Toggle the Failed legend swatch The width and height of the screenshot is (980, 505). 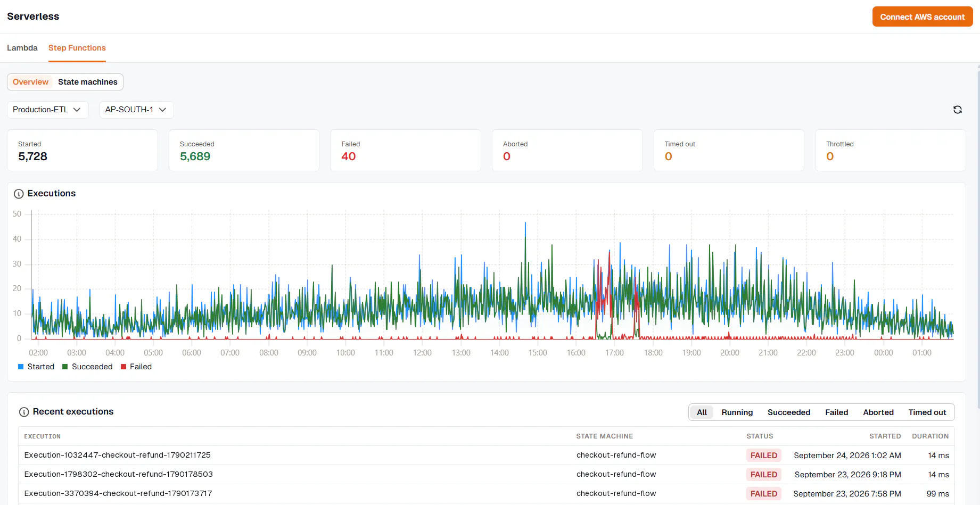click(123, 367)
